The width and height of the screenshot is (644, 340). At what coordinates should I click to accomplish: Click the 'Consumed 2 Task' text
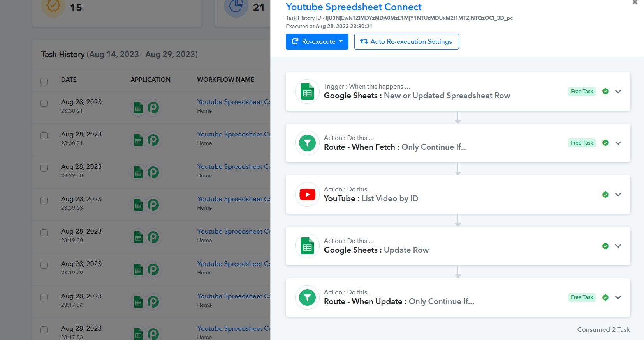coord(604,329)
